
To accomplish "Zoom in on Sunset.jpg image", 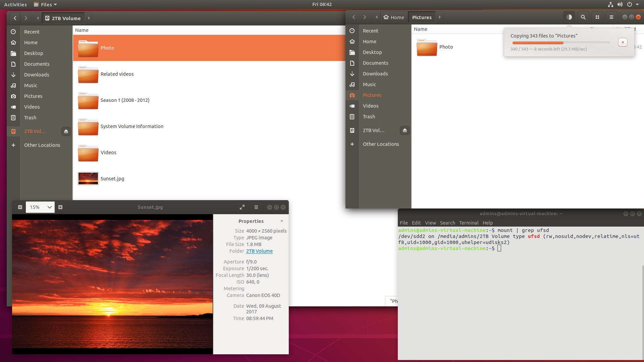I will click(60, 207).
